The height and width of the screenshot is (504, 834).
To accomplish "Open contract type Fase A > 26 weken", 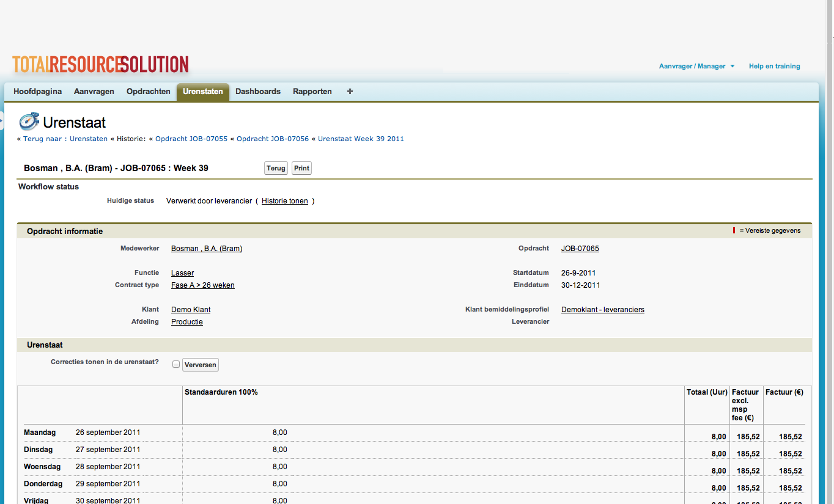I will pyautogui.click(x=203, y=285).
